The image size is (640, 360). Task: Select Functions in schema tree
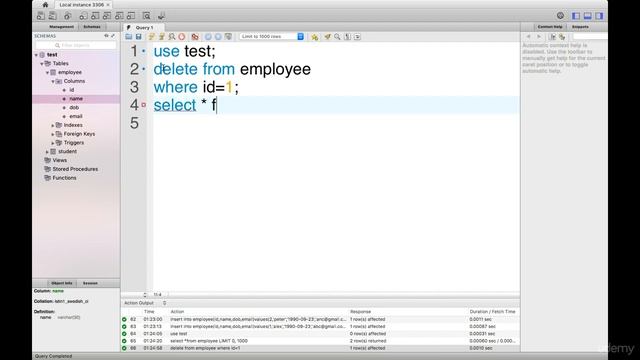64,178
